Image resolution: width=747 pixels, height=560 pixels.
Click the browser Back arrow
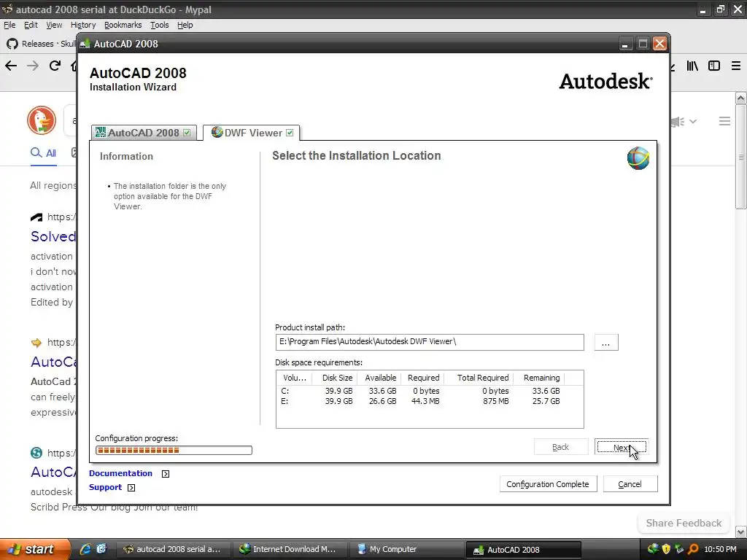11,66
